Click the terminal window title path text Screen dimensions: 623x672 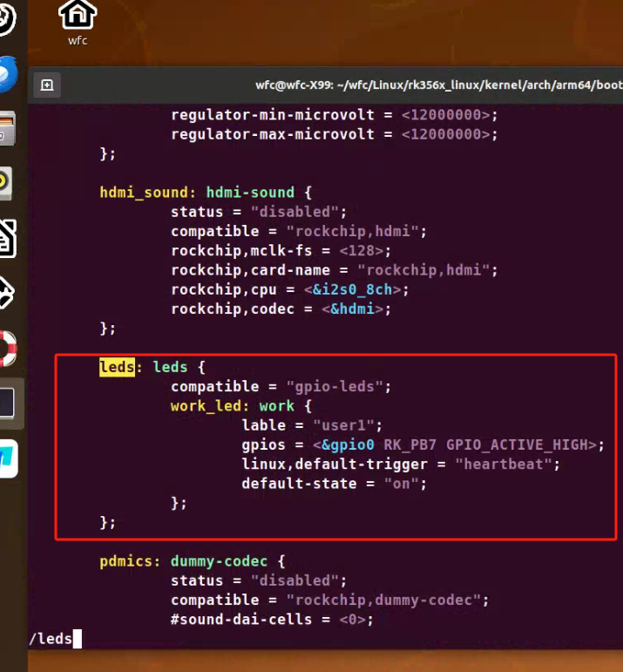click(439, 85)
